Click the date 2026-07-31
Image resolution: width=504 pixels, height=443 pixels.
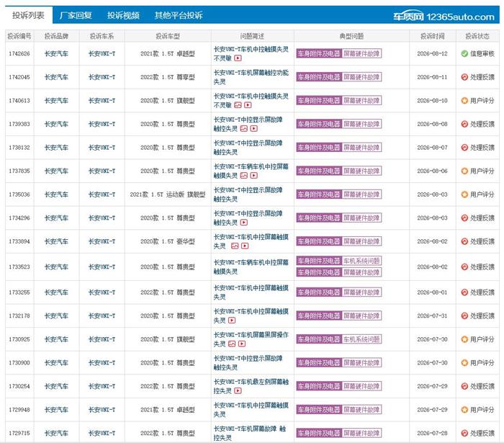[x=432, y=316]
